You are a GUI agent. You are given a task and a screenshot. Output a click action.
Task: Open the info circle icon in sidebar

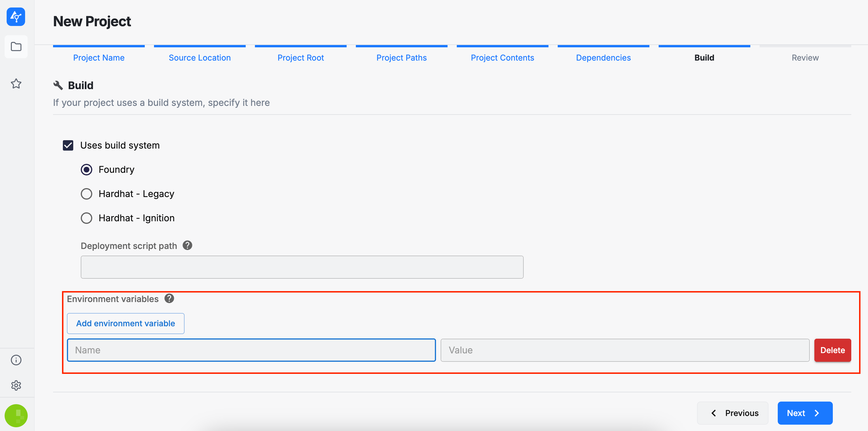16,360
